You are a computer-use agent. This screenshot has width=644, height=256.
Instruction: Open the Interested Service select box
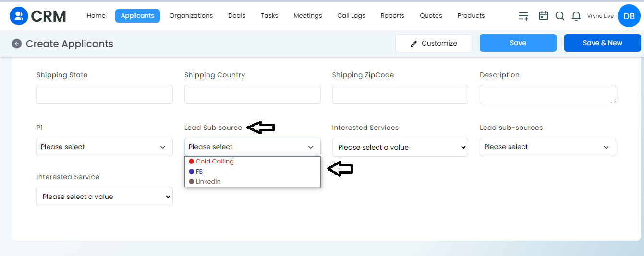coord(105,197)
